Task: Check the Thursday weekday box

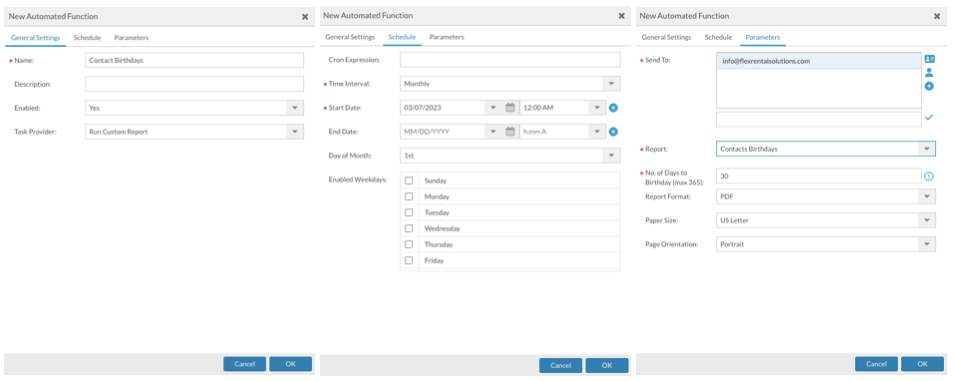Action: (409, 244)
